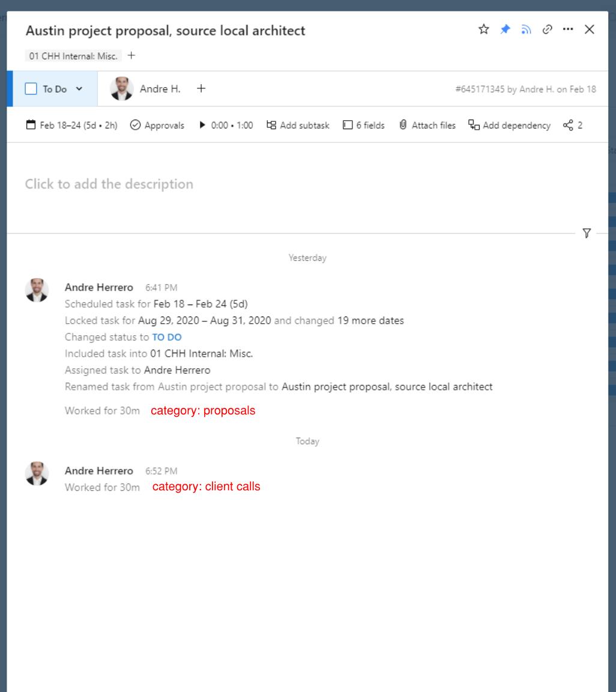Click Add dependency
The width and height of the screenshot is (616, 692).
(x=509, y=126)
